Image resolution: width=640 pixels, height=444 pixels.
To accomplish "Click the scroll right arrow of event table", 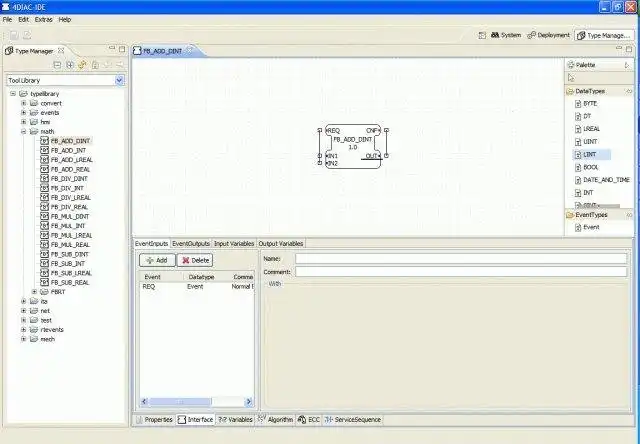I will [x=249, y=402].
